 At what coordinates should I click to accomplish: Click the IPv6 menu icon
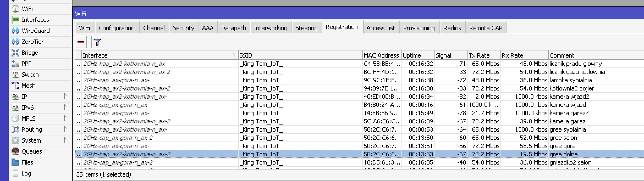tap(15, 108)
